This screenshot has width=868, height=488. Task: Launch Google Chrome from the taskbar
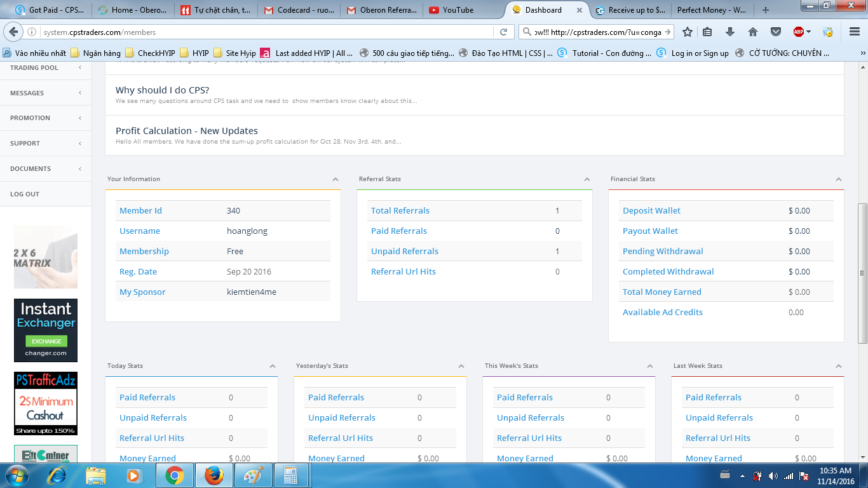point(175,475)
